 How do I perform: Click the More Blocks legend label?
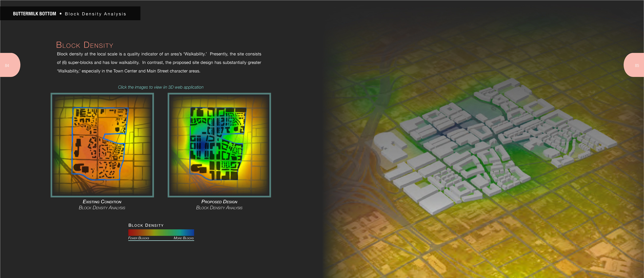point(183,238)
